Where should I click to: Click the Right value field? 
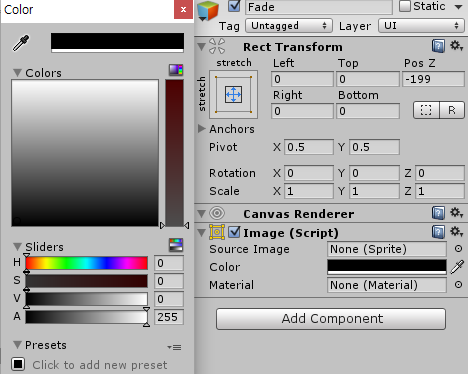coord(302,111)
